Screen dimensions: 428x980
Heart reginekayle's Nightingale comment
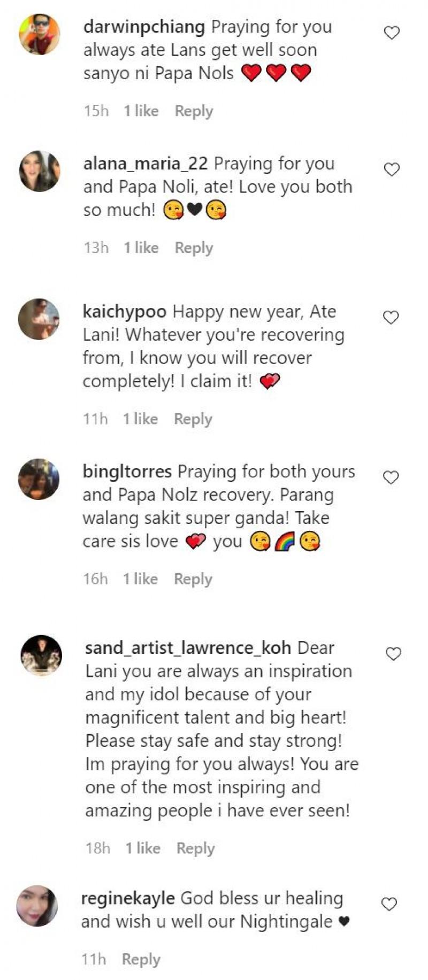[389, 904]
